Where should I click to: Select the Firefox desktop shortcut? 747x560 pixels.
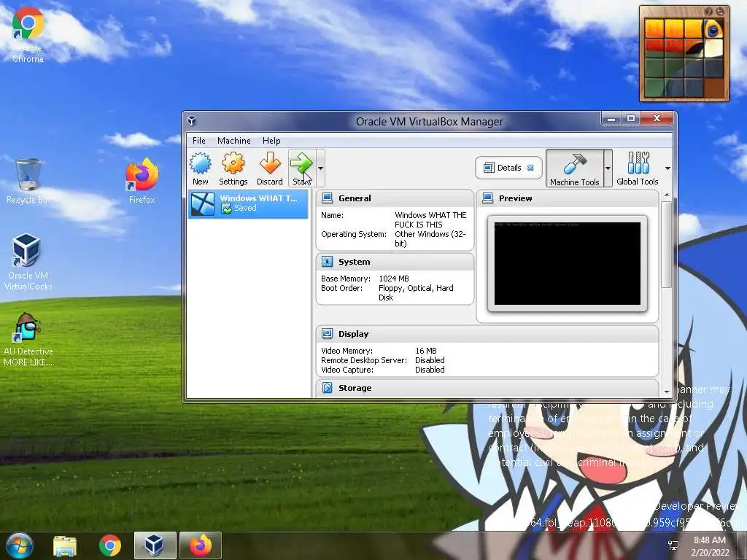tap(142, 182)
